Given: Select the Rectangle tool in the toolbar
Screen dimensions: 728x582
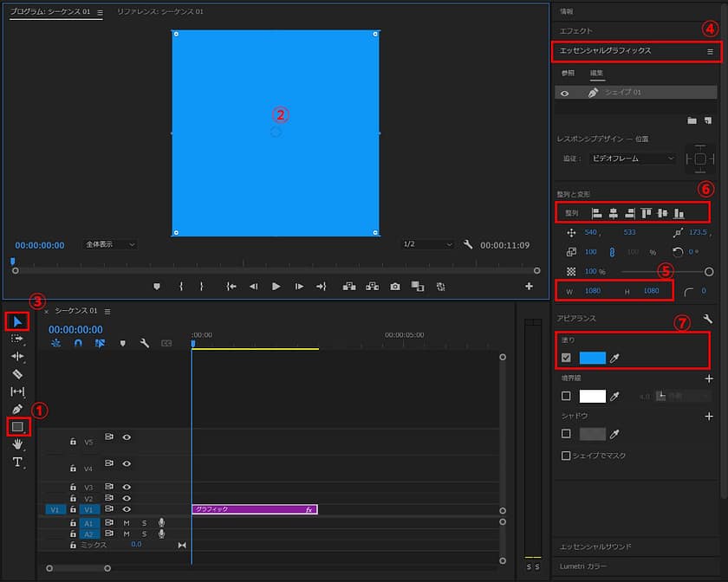Looking at the screenshot, I should tap(16, 426).
